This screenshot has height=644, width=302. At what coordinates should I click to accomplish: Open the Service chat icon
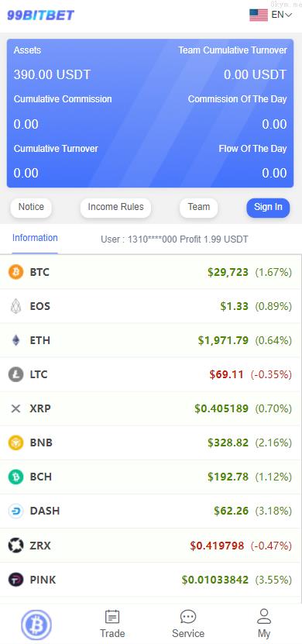pyautogui.click(x=188, y=616)
